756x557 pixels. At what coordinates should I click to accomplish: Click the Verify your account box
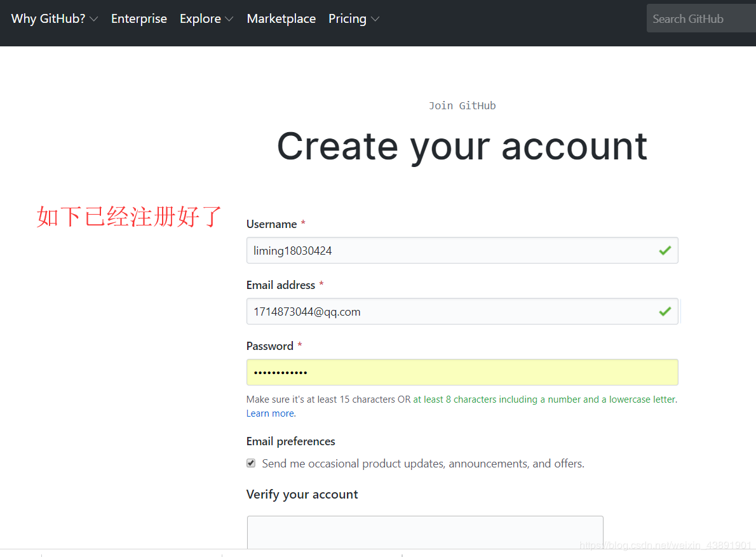(x=425, y=532)
